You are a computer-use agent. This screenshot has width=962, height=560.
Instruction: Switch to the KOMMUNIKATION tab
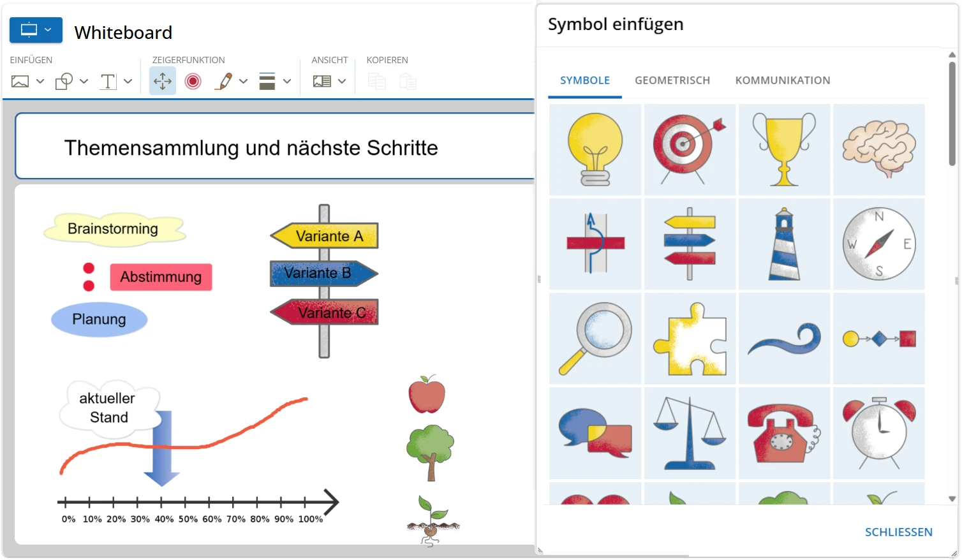783,80
